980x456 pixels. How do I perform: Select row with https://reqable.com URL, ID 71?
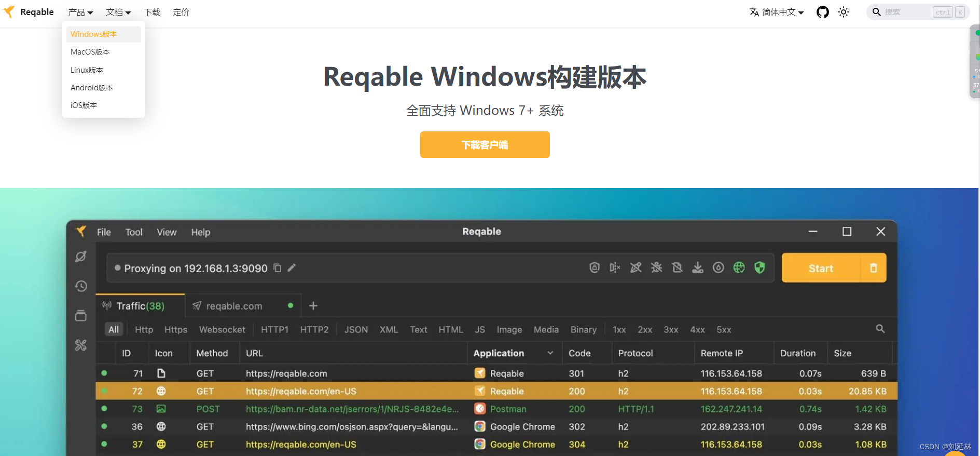[x=496, y=373]
